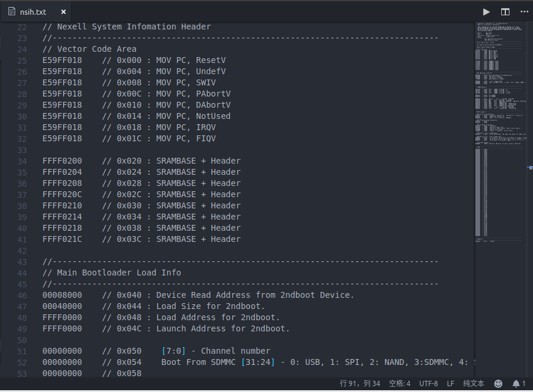Split the editor with the split icon
The height and width of the screenshot is (392, 533).
coord(505,12)
